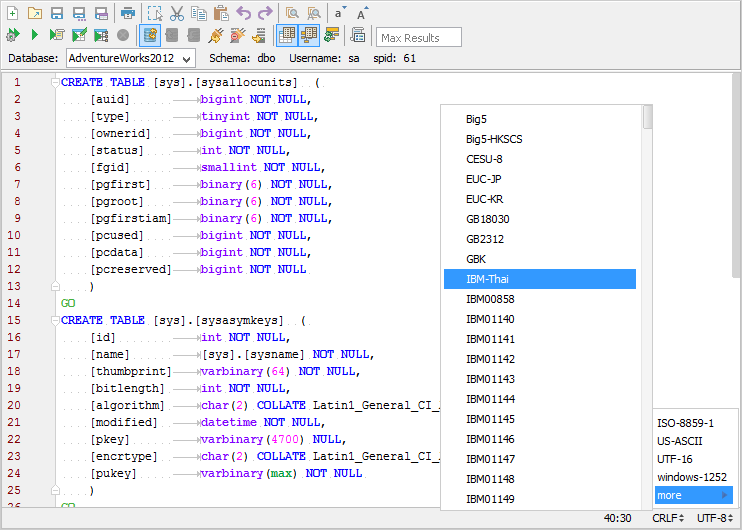Image resolution: width=742 pixels, height=530 pixels.
Task: Paste from clipboard with the clipboard icon
Action: [x=221, y=13]
